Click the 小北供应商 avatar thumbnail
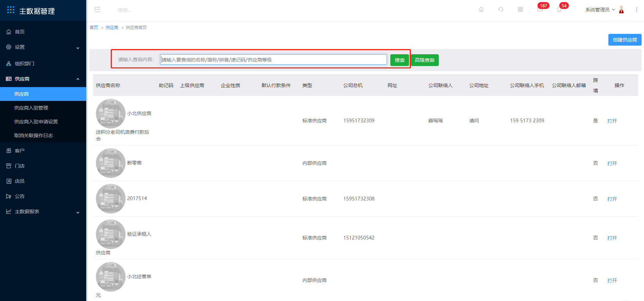The image size is (644, 301). (x=110, y=114)
